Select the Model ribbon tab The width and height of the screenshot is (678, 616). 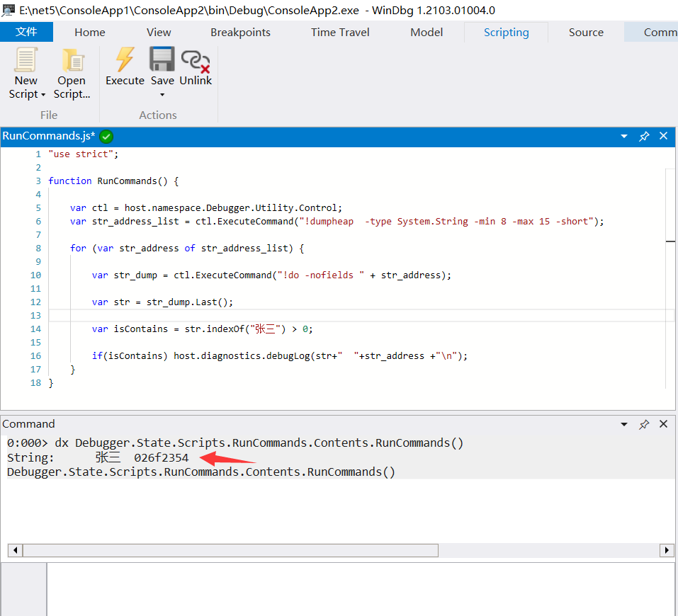pyautogui.click(x=426, y=32)
